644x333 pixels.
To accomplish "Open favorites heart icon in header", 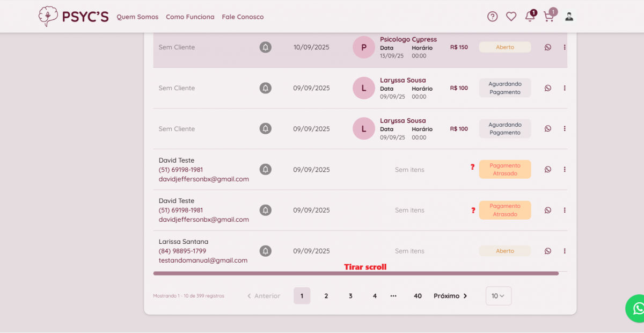I will [x=511, y=17].
